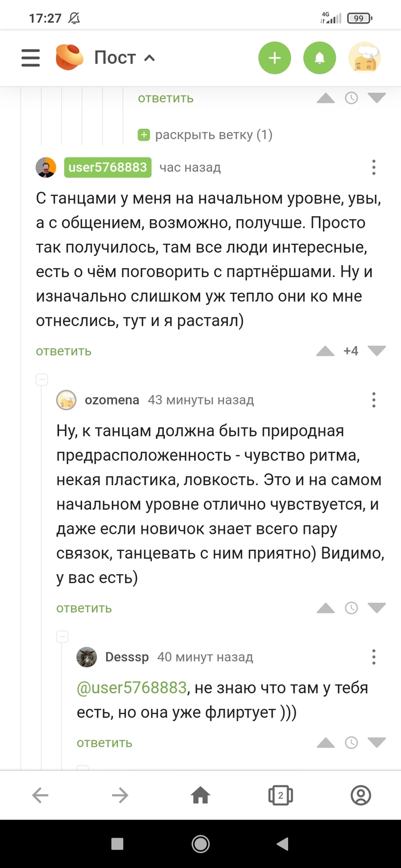Image resolution: width=401 pixels, height=868 pixels.
Task: Open the three-dot menu on Desssp's comment
Action: (374, 657)
